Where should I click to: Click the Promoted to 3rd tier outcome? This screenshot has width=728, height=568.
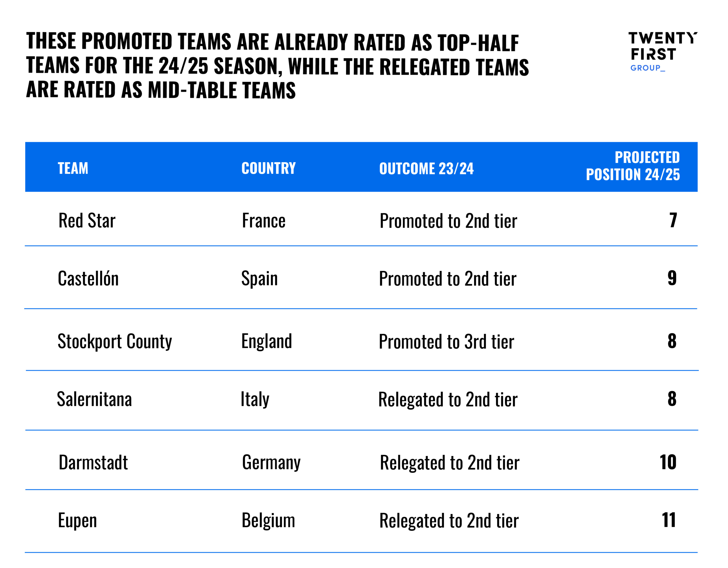click(x=446, y=342)
